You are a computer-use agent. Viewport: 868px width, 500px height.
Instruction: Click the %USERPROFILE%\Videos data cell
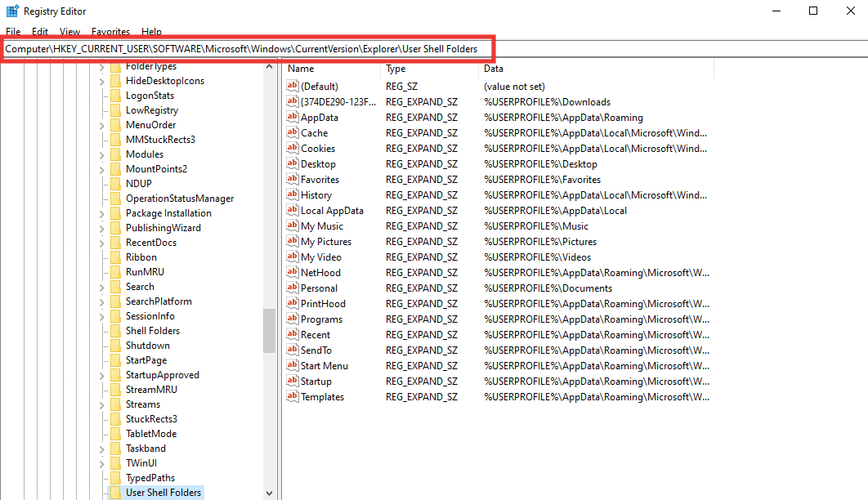tap(538, 257)
